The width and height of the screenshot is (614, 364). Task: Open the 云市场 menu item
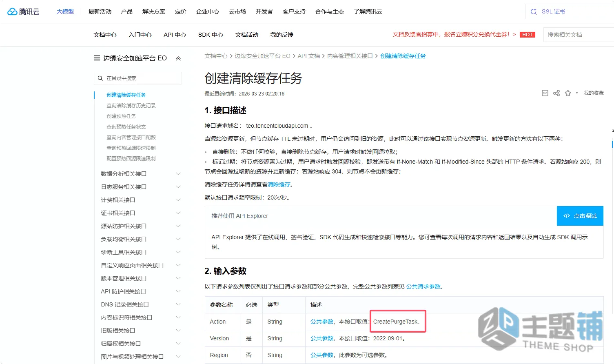[237, 11]
